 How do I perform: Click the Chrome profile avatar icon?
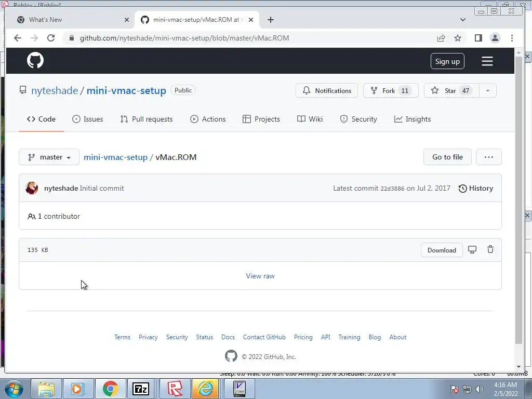(x=495, y=38)
